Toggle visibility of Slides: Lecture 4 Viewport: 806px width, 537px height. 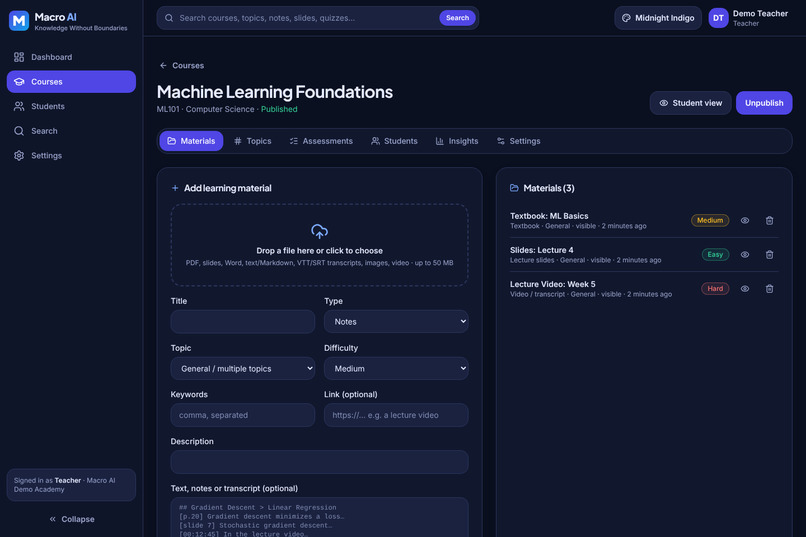point(744,254)
